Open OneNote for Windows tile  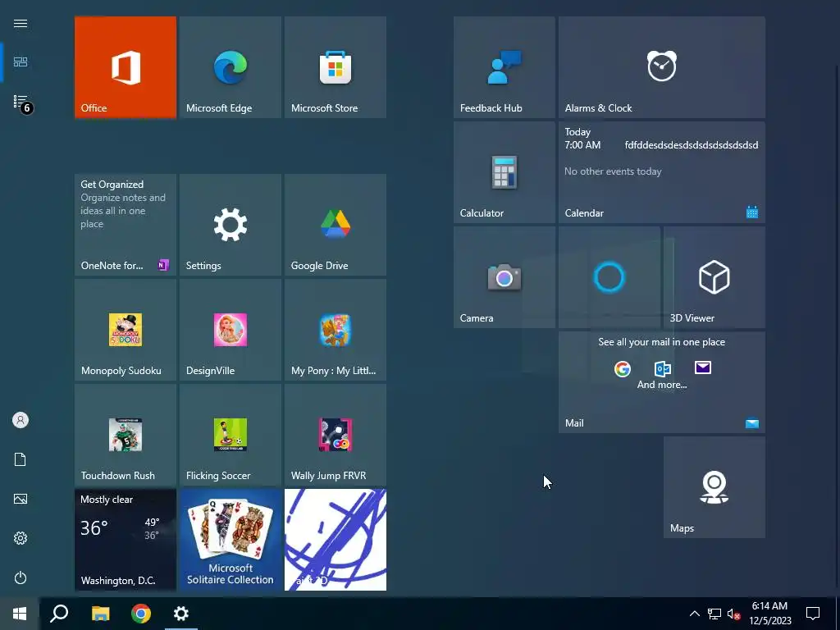click(x=126, y=225)
